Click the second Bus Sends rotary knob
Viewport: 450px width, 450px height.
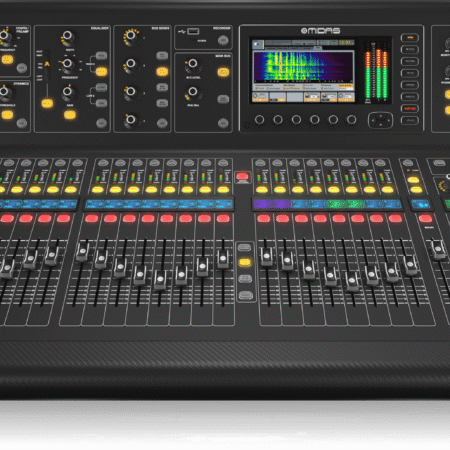tap(131, 63)
